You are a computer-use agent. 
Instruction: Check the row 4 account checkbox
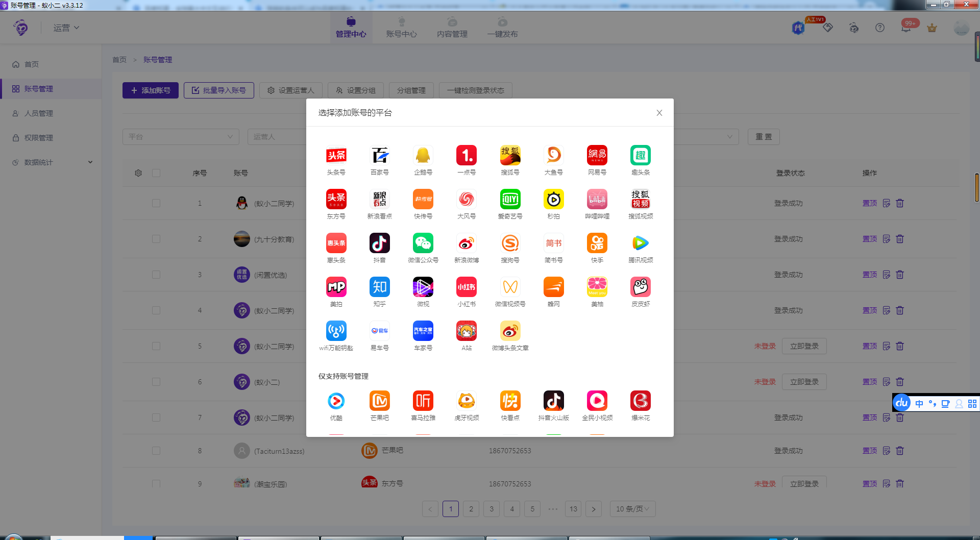[x=156, y=310]
